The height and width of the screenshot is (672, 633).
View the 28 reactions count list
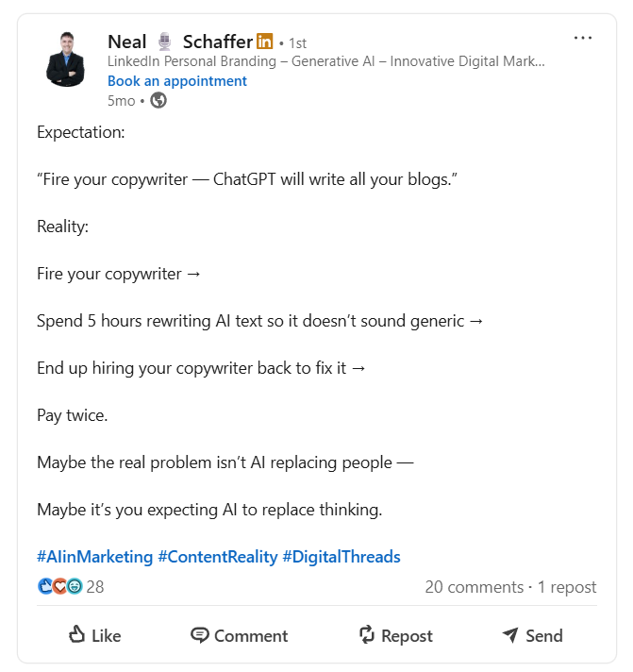[x=95, y=587]
